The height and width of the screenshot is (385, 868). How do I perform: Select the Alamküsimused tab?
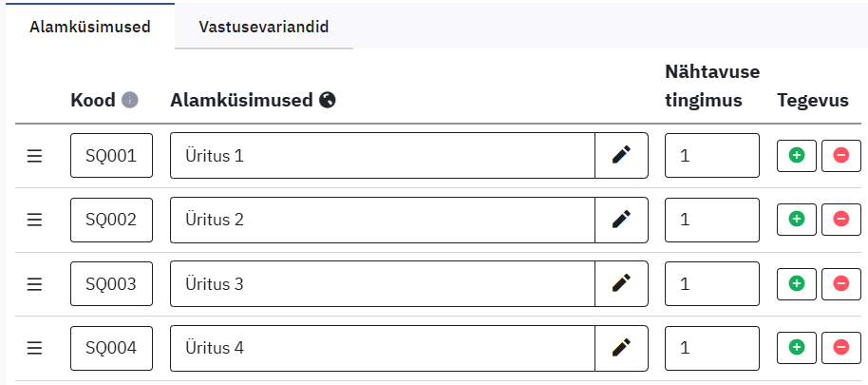pos(90,27)
